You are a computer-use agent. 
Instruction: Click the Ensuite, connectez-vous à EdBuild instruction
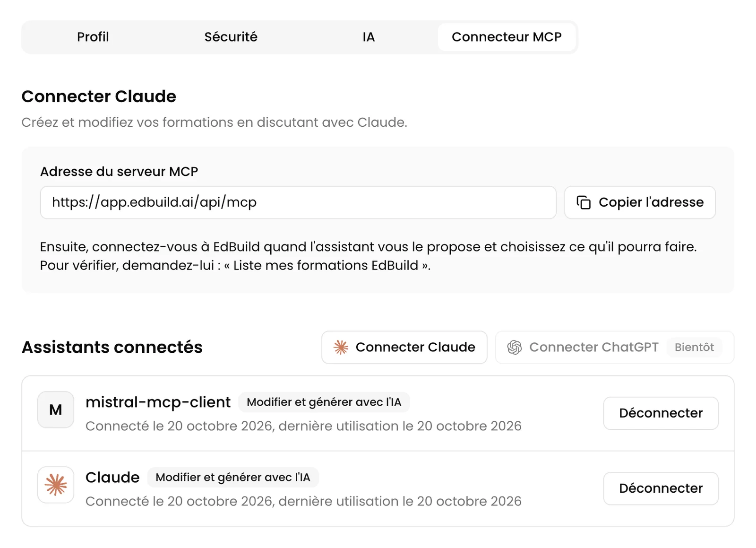click(x=368, y=256)
